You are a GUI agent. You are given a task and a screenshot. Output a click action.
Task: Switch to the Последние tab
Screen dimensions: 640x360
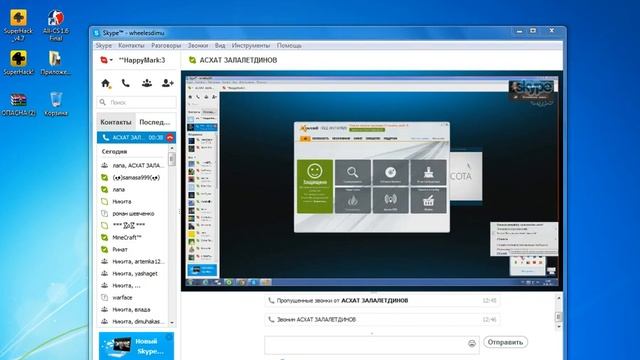click(x=155, y=122)
